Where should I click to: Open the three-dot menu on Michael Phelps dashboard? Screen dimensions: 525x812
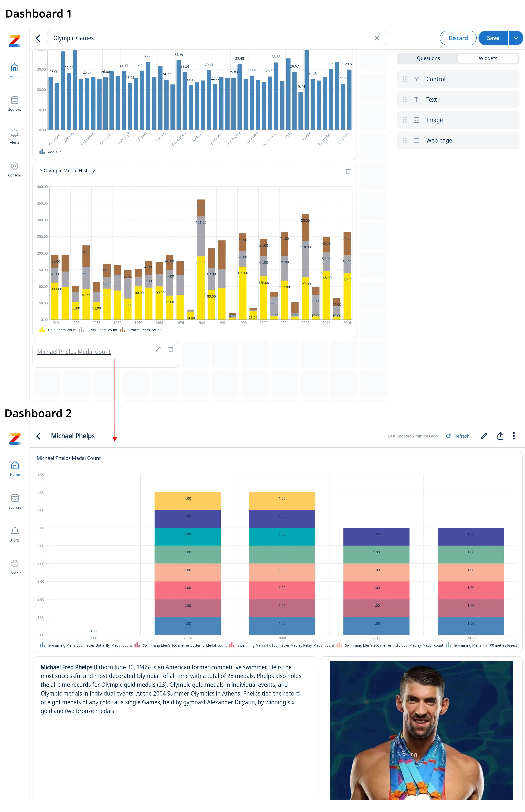coord(514,436)
